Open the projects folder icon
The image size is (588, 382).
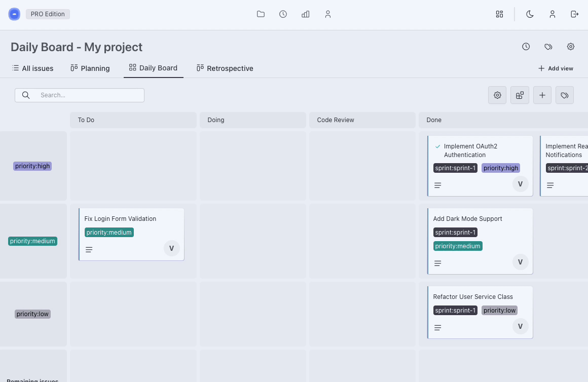coord(261,14)
